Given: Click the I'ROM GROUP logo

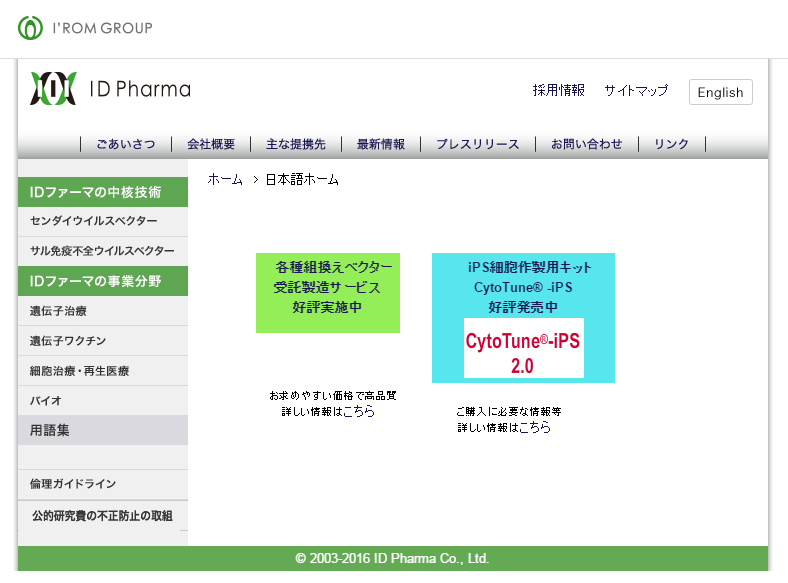Looking at the screenshot, I should tap(85, 28).
